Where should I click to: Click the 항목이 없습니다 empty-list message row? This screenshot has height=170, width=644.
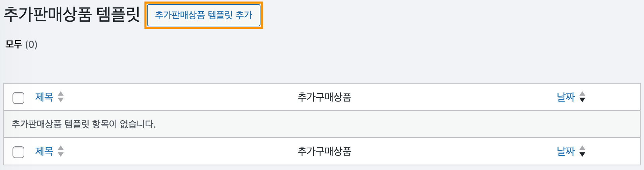[x=84, y=124]
